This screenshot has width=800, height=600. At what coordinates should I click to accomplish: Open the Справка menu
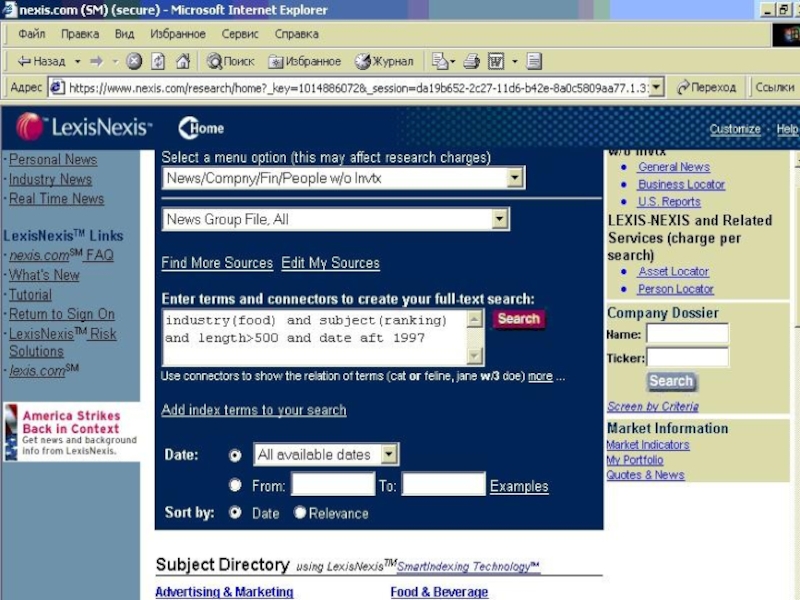click(296, 34)
